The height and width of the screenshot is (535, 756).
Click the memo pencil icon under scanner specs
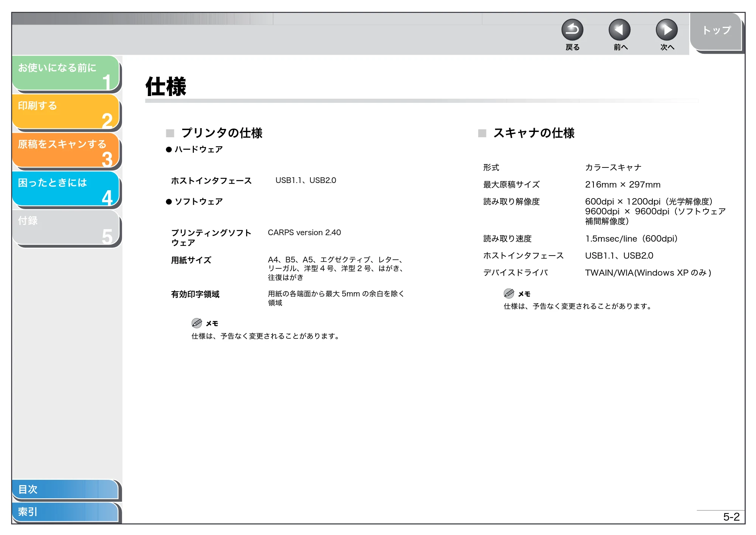[x=509, y=293]
